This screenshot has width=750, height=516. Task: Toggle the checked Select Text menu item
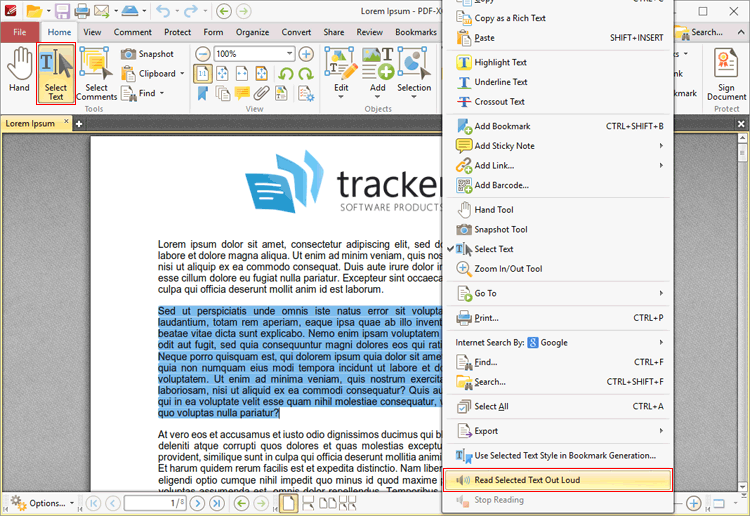(494, 249)
